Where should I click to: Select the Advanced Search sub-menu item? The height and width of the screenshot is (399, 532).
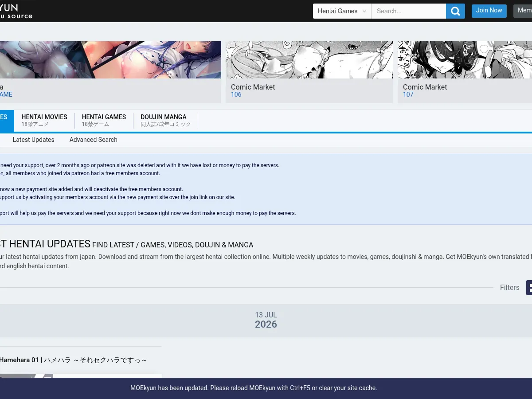point(94,140)
